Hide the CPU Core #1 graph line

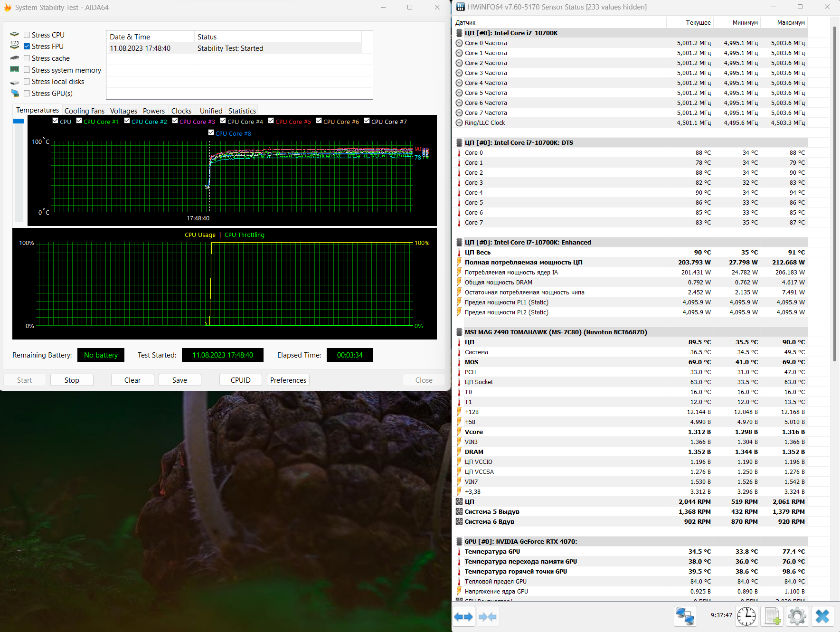point(79,121)
